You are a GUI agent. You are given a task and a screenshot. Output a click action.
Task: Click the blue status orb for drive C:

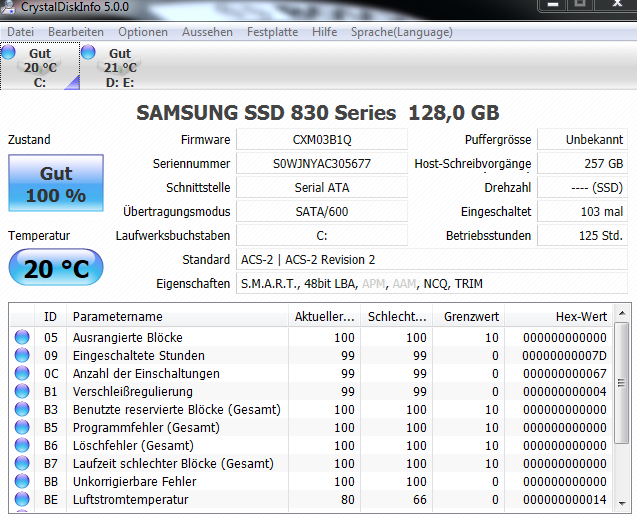[x=8, y=52]
